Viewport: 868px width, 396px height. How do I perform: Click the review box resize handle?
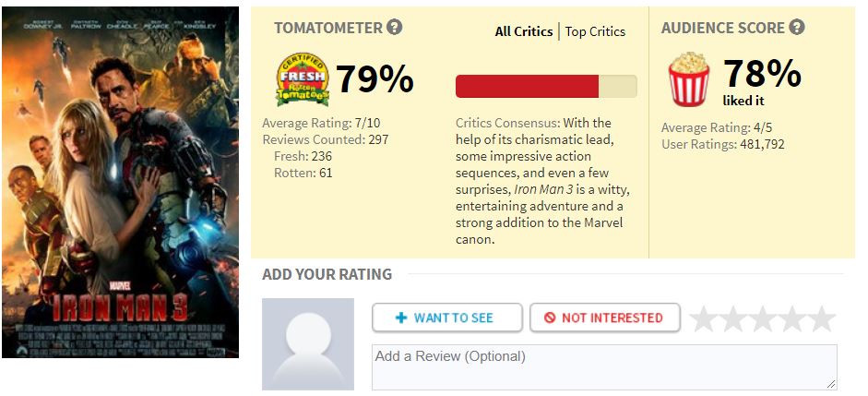click(832, 384)
